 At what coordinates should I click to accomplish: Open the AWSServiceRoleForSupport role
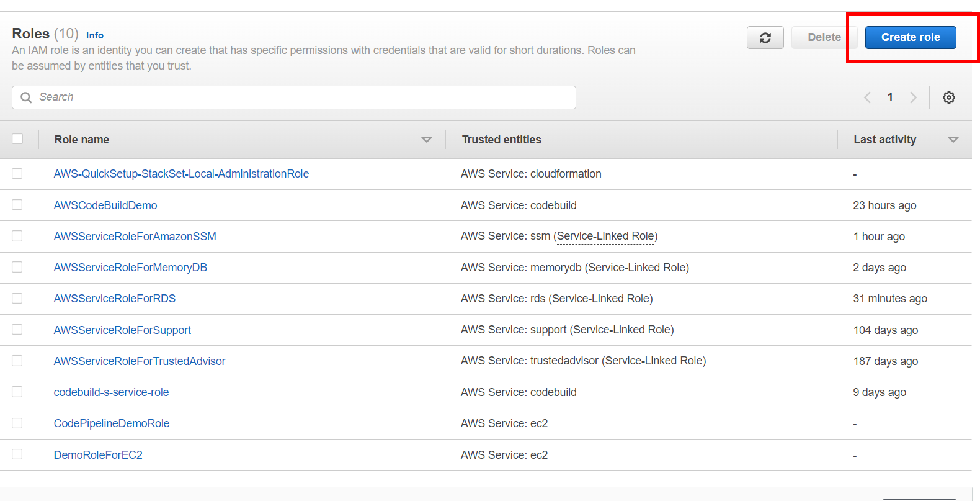tap(122, 330)
